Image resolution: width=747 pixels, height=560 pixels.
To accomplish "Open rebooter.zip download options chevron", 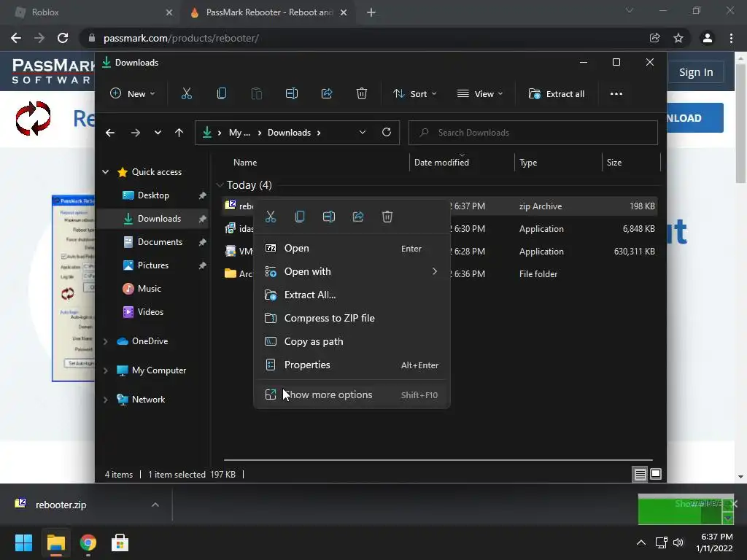I will pyautogui.click(x=155, y=505).
